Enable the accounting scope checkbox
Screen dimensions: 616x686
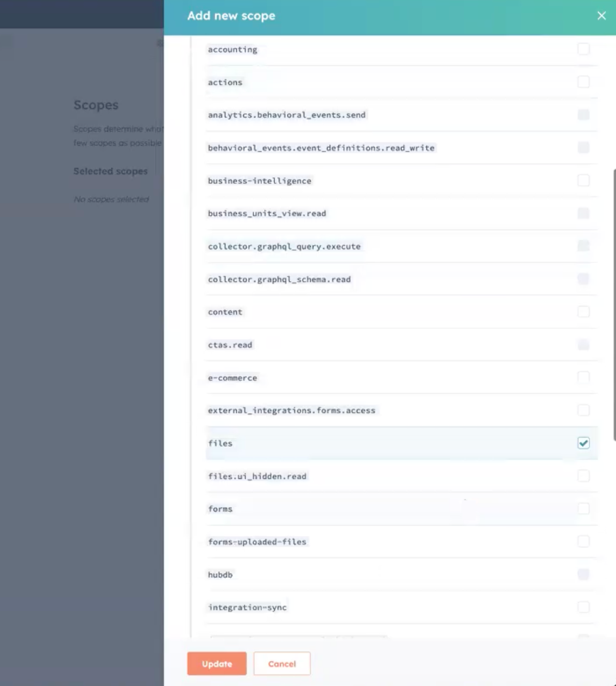point(583,49)
